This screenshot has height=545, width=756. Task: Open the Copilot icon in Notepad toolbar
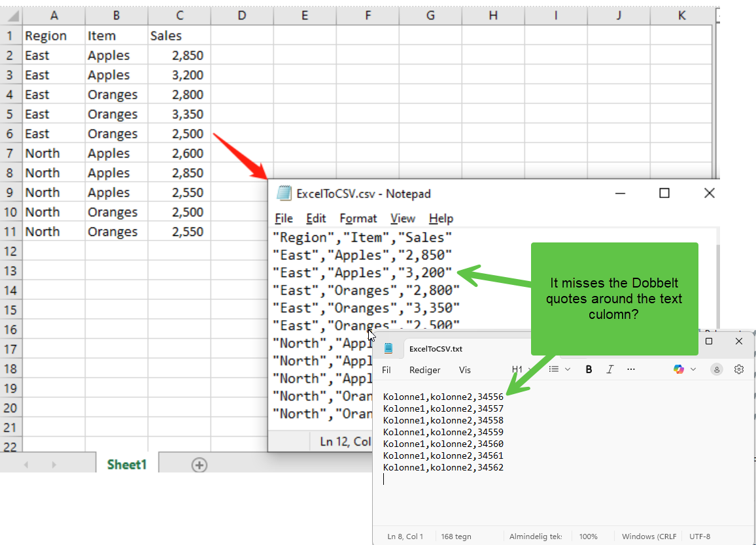click(679, 370)
